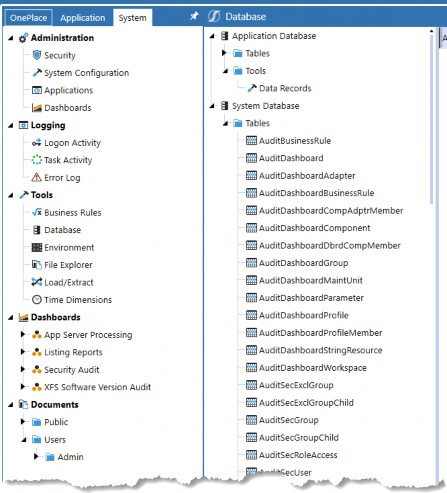Collapse the System Database node

tap(212, 106)
